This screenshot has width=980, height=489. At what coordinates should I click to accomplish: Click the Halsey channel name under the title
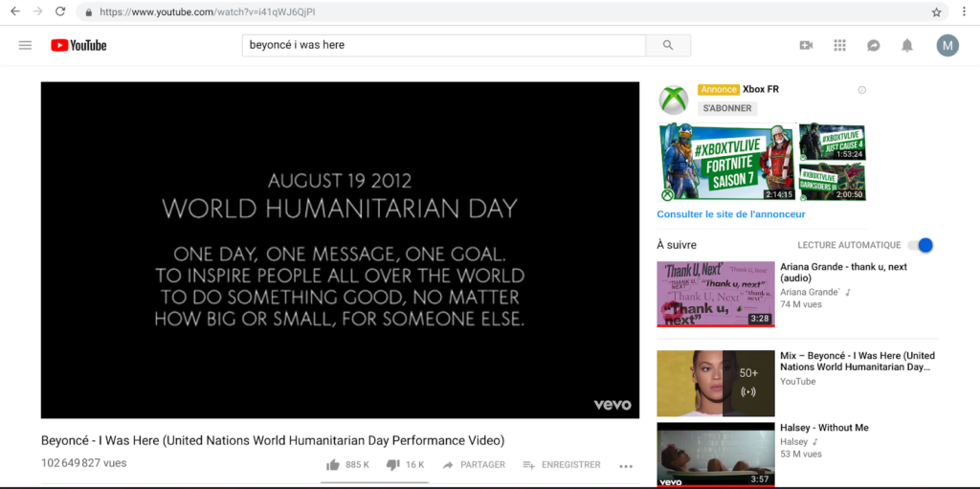(794, 442)
